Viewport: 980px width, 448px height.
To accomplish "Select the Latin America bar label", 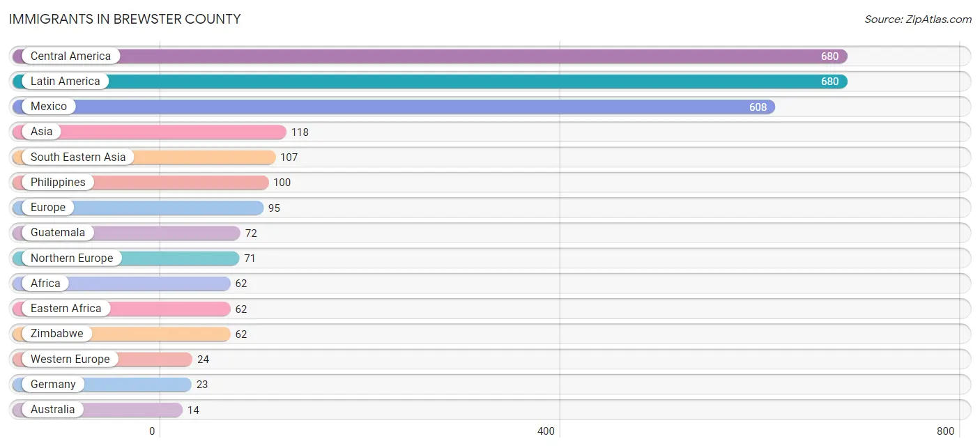I will tap(66, 82).
